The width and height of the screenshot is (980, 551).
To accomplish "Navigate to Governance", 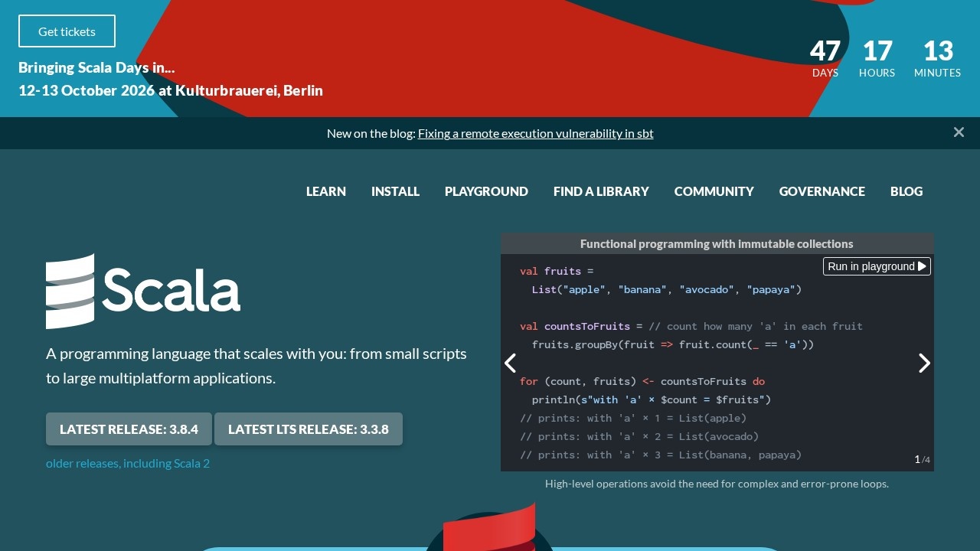I will (x=822, y=191).
